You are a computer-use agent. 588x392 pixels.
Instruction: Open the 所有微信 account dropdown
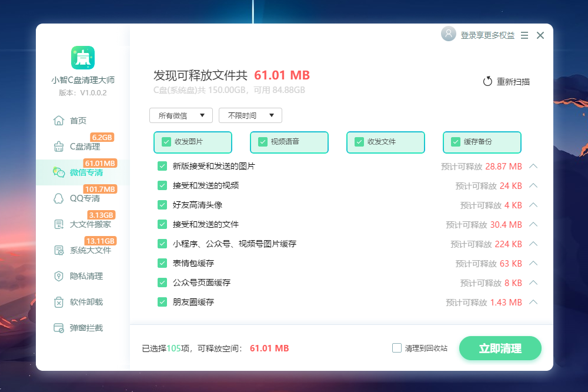pyautogui.click(x=181, y=115)
